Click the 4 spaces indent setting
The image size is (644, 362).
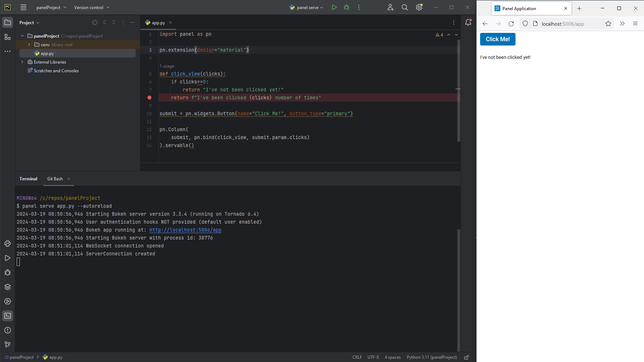[x=393, y=357]
